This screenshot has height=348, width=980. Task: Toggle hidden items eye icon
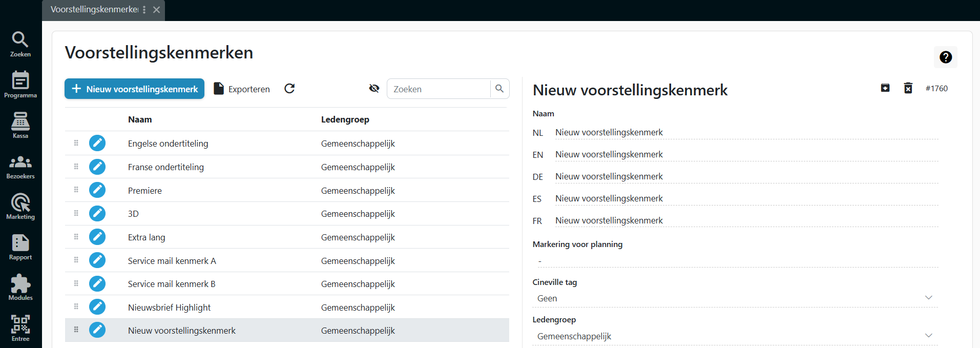pos(374,89)
